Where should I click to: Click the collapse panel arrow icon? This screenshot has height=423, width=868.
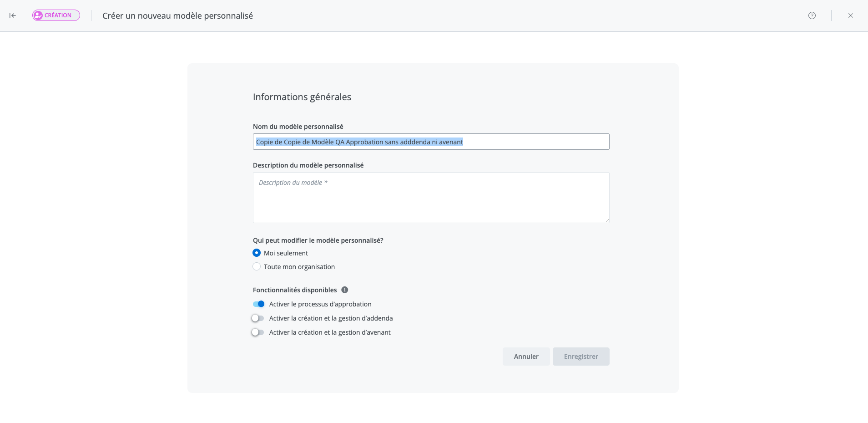(13, 15)
